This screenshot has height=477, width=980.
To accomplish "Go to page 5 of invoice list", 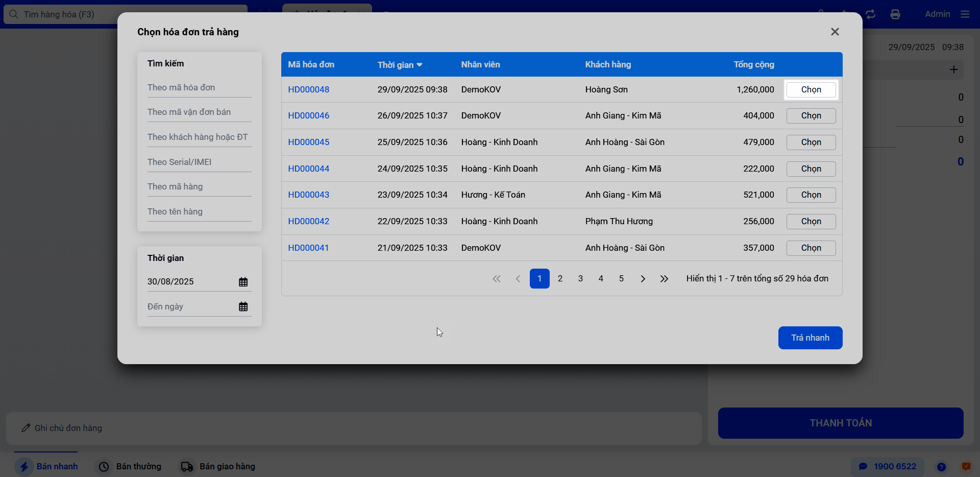I will (621, 279).
